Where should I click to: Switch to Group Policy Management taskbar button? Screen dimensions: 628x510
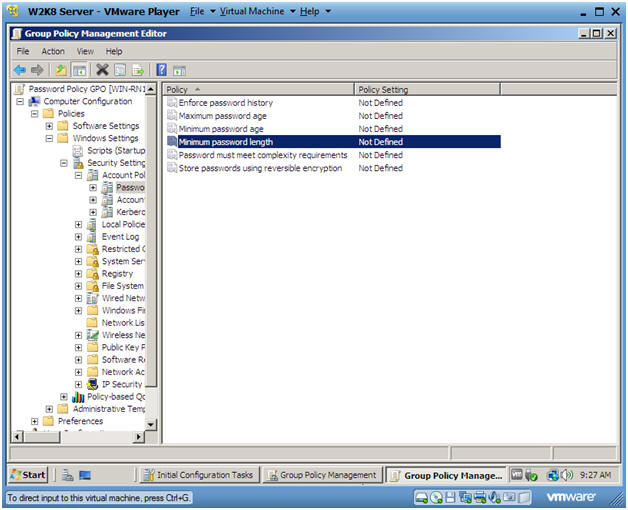pos(323,475)
